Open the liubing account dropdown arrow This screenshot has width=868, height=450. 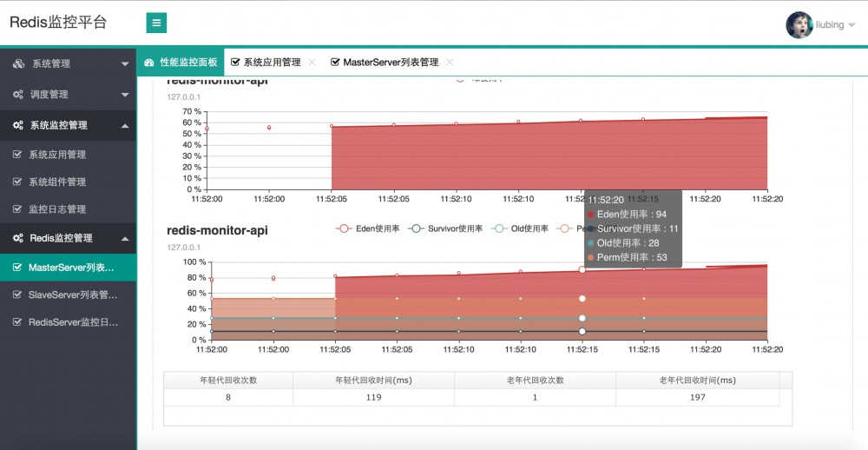click(852, 25)
